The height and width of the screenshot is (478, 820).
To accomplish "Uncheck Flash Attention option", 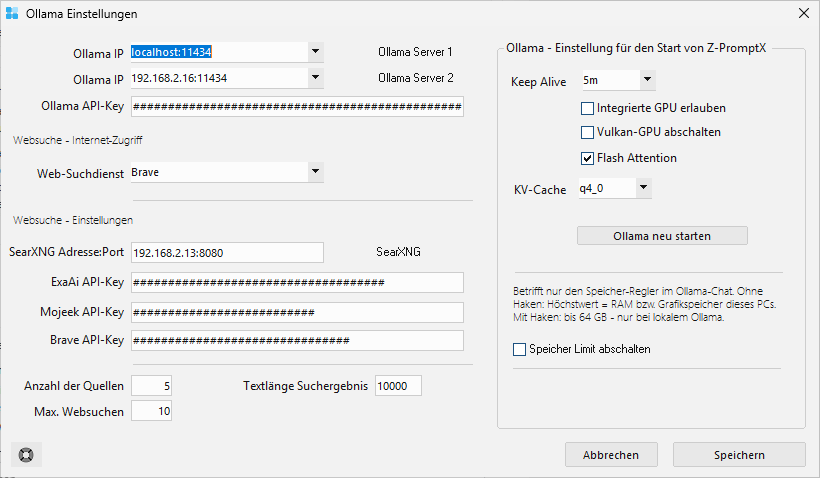I will click(587, 158).
